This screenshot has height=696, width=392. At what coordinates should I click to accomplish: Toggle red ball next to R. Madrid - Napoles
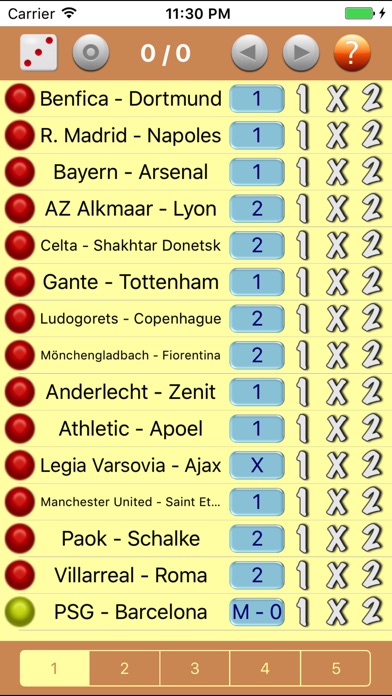20,135
